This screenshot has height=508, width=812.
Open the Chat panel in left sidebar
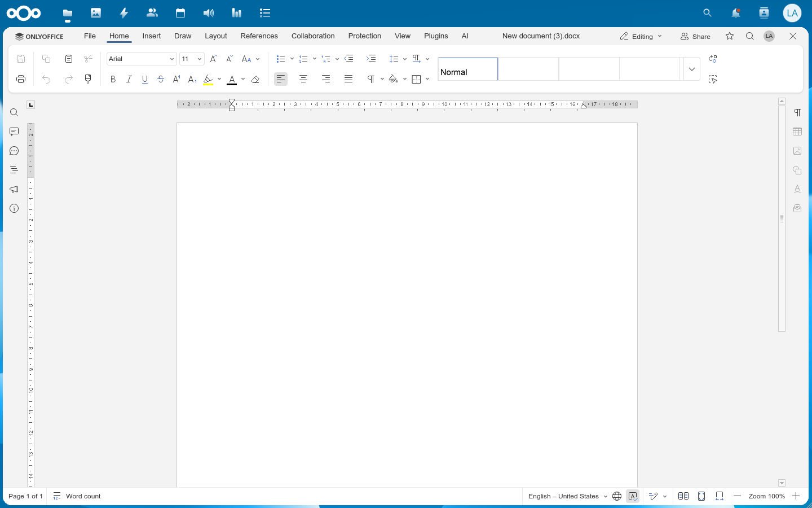pyautogui.click(x=14, y=151)
